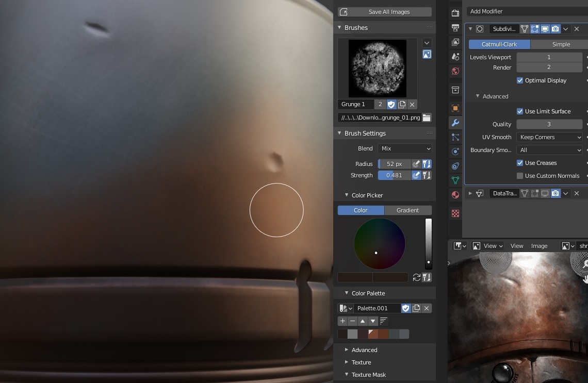Toggle unified Strength brush setting icon
The image size is (588, 383).
427,175
